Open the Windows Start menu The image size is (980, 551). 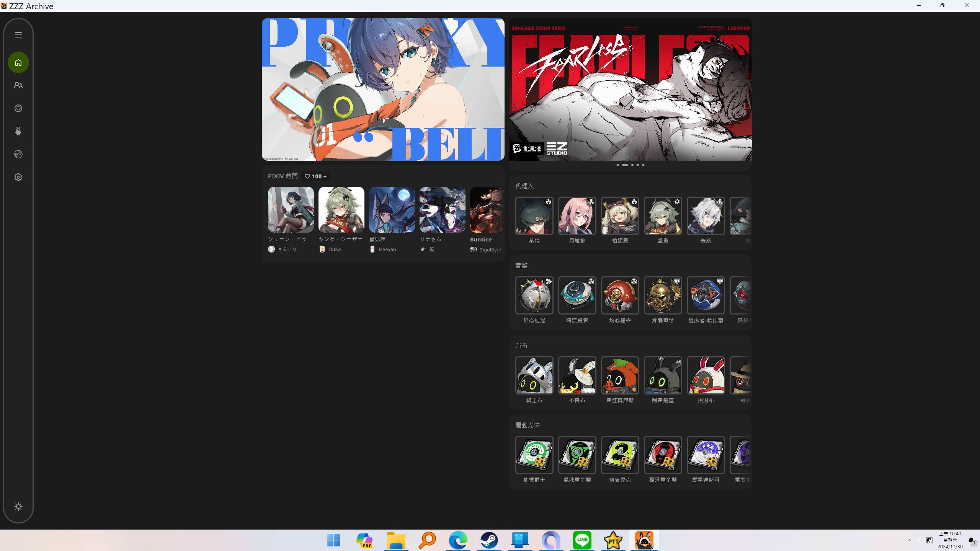tap(334, 540)
